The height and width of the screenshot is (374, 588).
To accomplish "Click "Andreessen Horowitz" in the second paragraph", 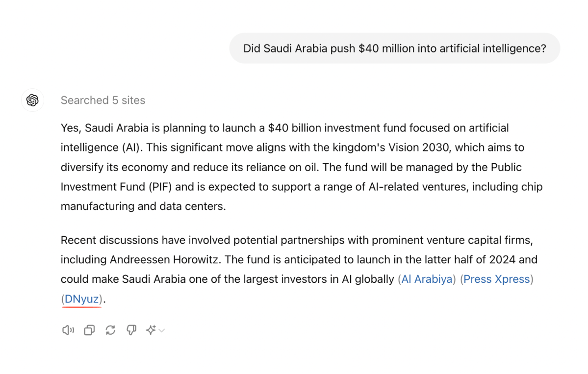I will pyautogui.click(x=165, y=260).
